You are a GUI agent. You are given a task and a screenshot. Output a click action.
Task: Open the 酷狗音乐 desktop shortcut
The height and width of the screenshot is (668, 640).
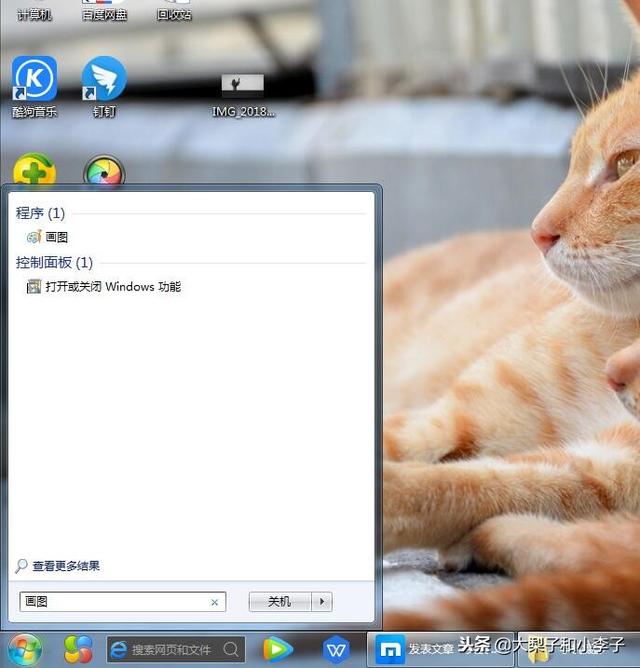(x=34, y=80)
